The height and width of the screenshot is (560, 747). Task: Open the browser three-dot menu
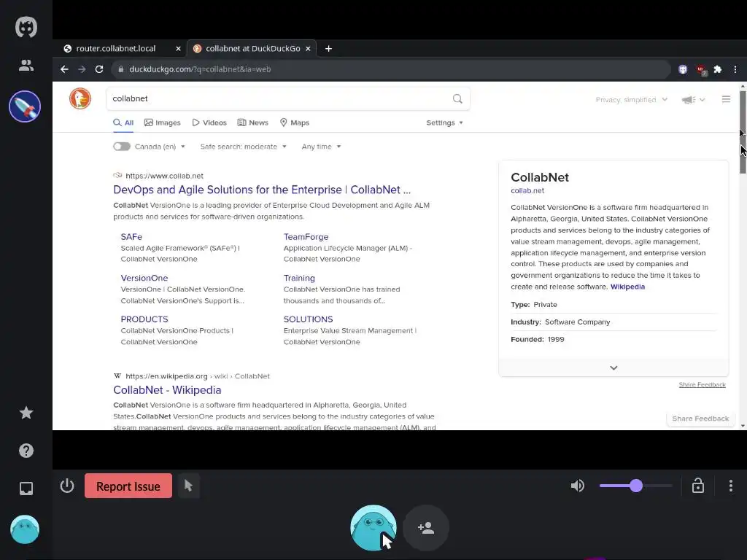735,69
